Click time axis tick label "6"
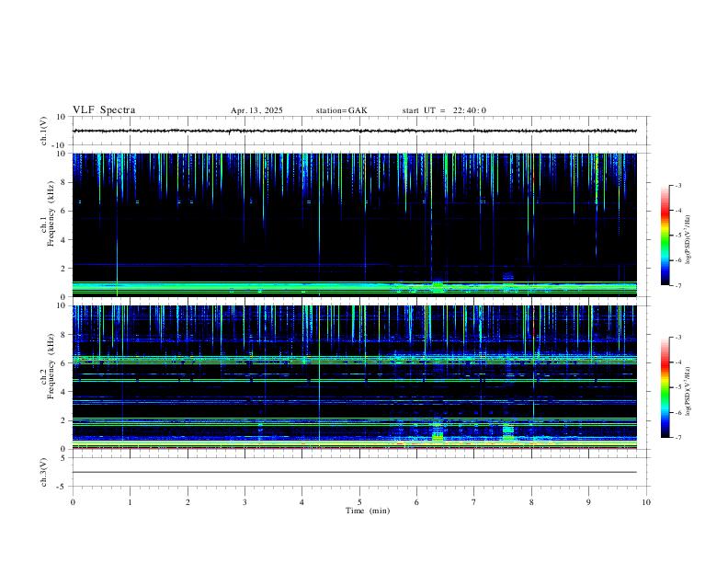This screenshot has height=563, width=728. coord(417,502)
